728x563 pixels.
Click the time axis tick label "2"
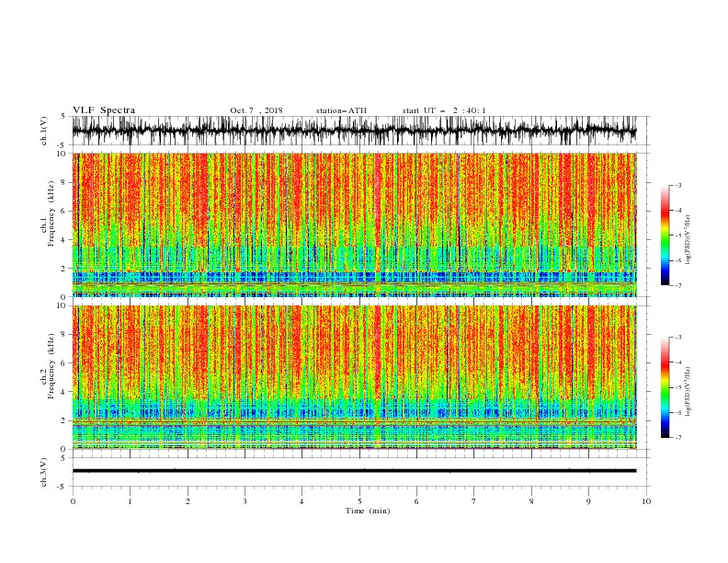pyautogui.click(x=188, y=501)
